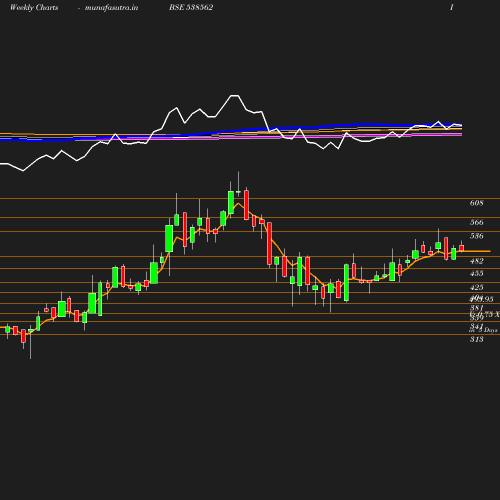This screenshot has width=500, height=500.
Task: Click the 'BSE 538562' stock code text
Action: click(x=191, y=7)
